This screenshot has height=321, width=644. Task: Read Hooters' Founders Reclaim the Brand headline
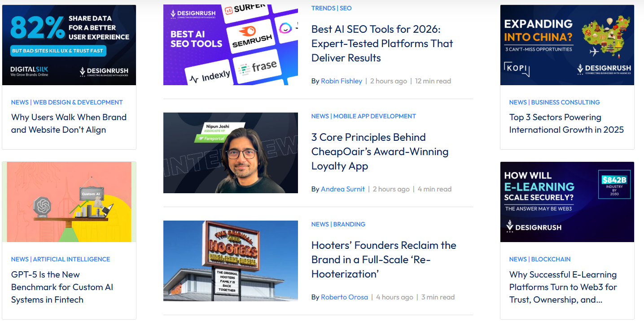384,260
